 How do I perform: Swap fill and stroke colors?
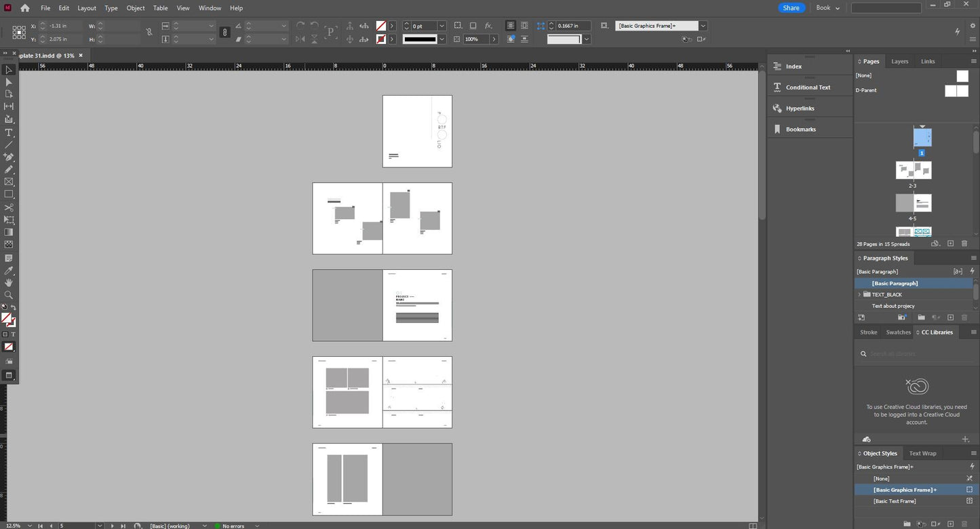coord(14,308)
